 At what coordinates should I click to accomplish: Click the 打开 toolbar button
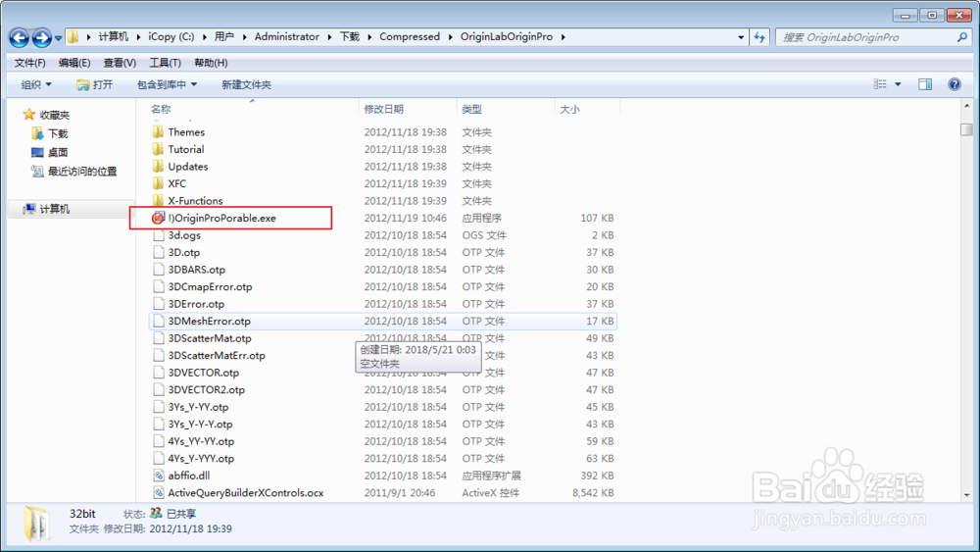95,84
